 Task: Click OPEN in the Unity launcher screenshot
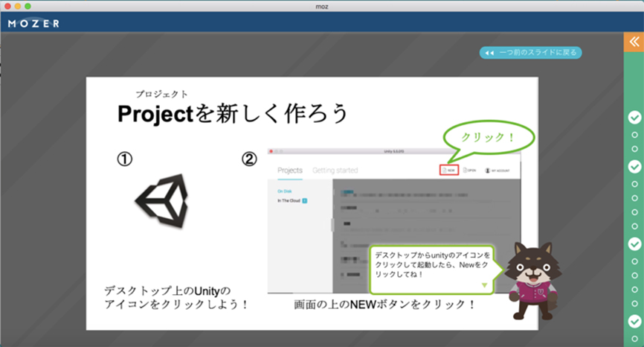pyautogui.click(x=469, y=171)
